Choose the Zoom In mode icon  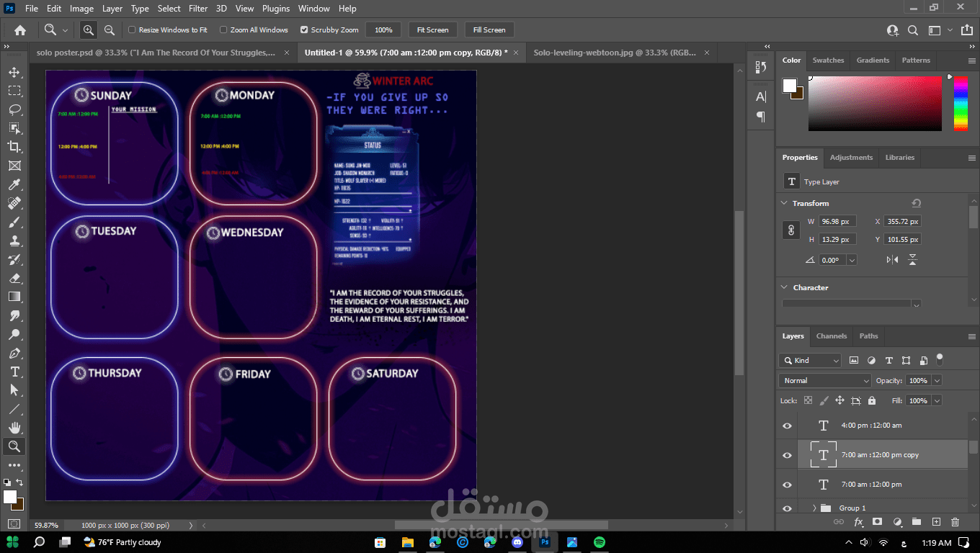[89, 30]
